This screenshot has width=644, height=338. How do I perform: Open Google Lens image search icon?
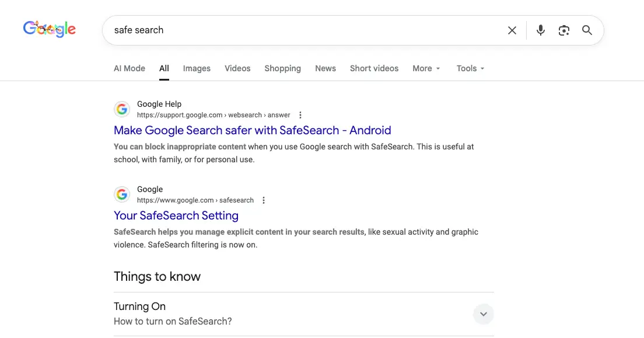click(x=563, y=30)
